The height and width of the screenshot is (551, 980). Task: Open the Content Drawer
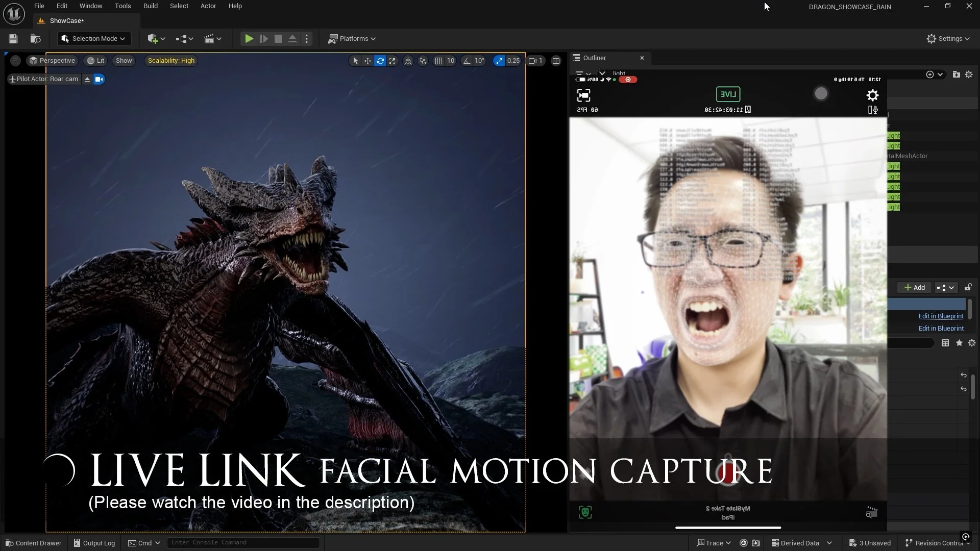33,543
